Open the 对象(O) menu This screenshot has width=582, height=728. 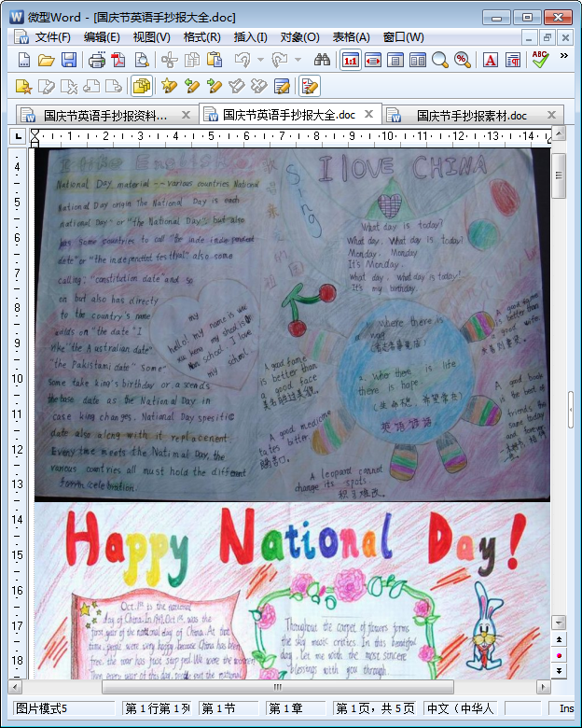tap(299, 37)
